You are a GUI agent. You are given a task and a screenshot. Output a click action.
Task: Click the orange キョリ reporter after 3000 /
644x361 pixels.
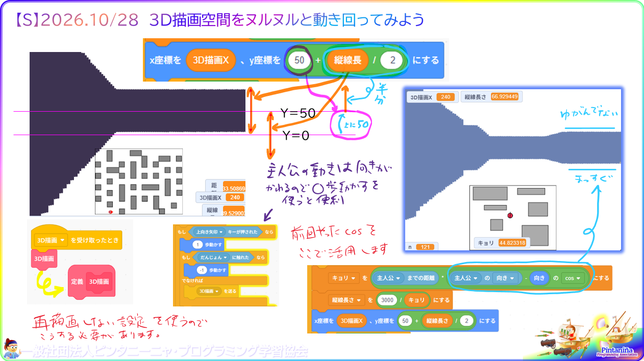pyautogui.click(x=417, y=300)
